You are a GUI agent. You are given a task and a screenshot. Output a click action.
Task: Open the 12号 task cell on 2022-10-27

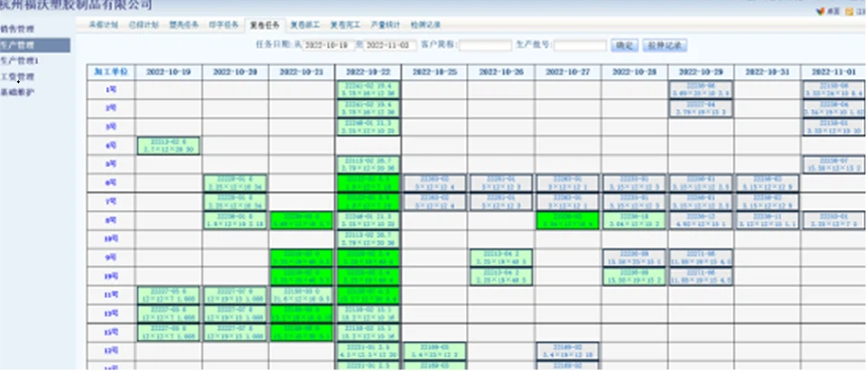(567, 351)
